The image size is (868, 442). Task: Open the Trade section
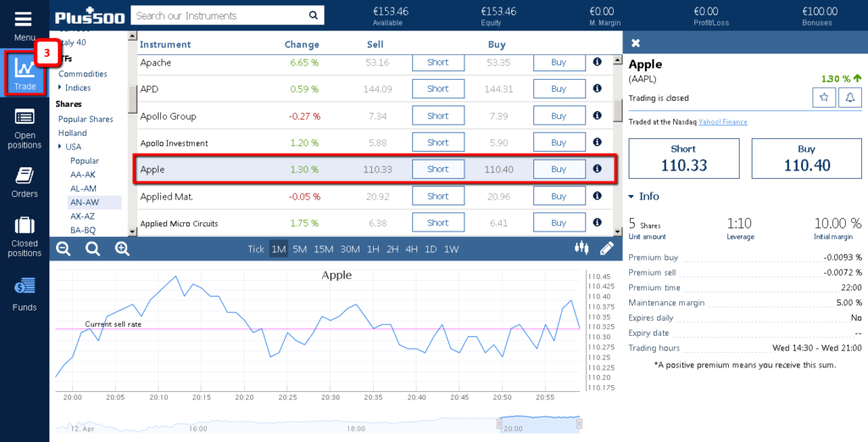point(25,73)
